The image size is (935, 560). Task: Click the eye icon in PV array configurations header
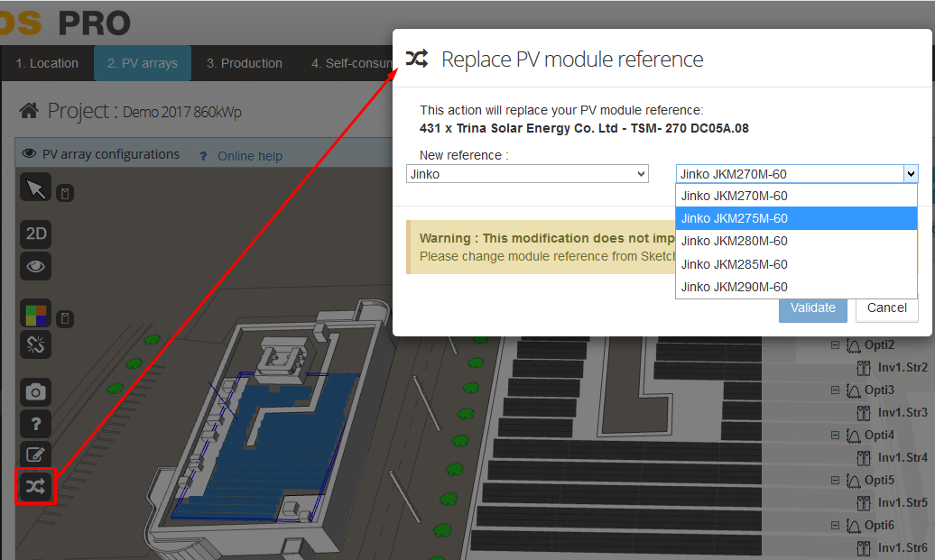tap(29, 153)
